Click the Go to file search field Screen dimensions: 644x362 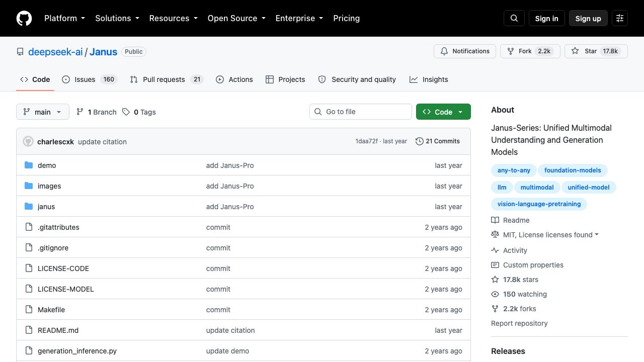(361, 112)
